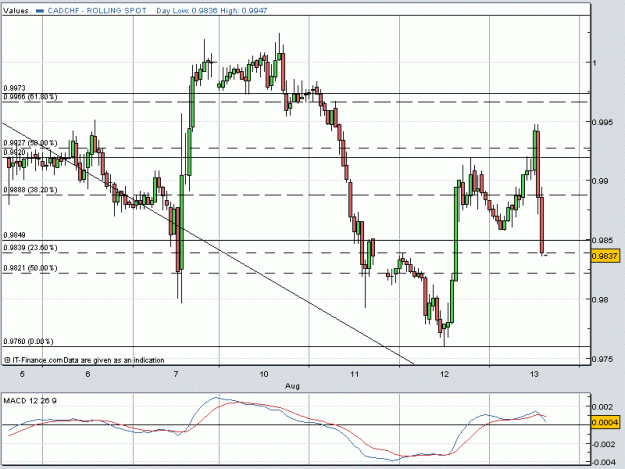Viewport: 625px width, 469px height.
Task: Click the 0.9966 (61.80%) Fibonacci label
Action: (x=30, y=97)
